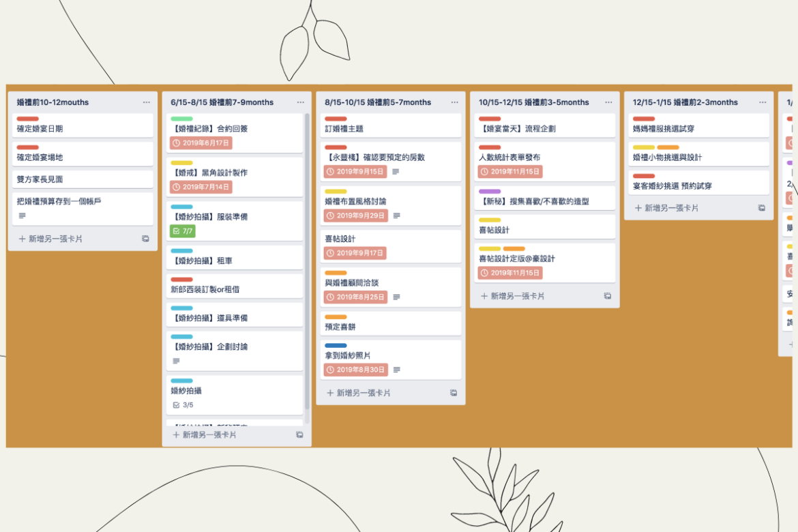Open the 6/15-8/15 list's three-dot menu
Image resolution: width=798 pixels, height=532 pixels.
click(300, 102)
